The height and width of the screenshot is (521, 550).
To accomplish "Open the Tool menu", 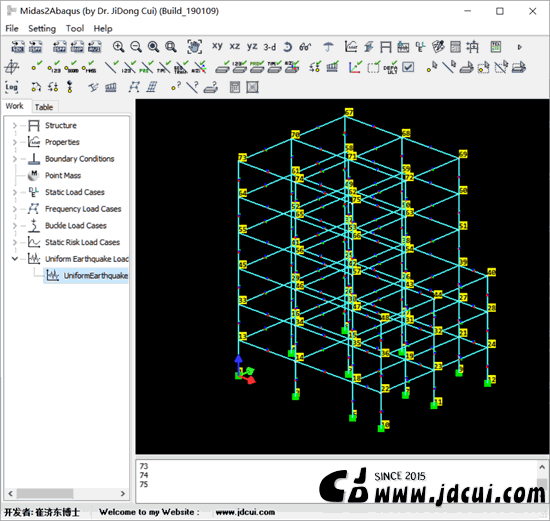I will click(x=75, y=28).
